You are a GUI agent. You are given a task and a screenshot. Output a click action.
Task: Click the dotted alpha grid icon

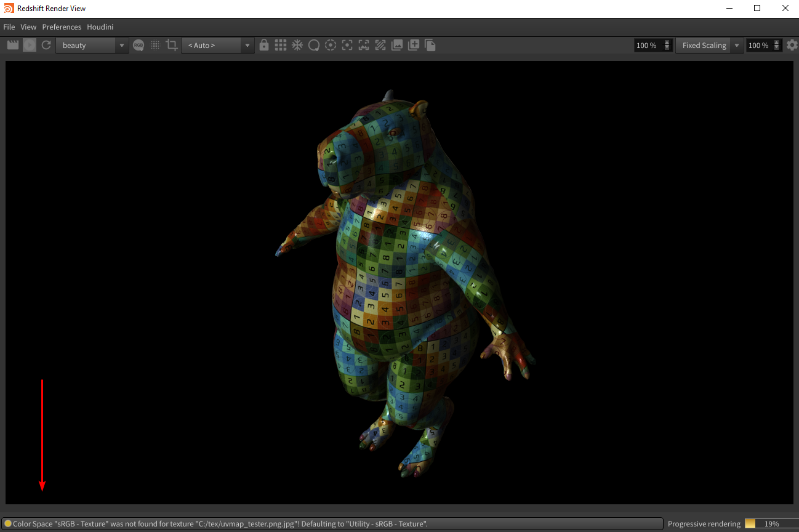click(x=155, y=45)
